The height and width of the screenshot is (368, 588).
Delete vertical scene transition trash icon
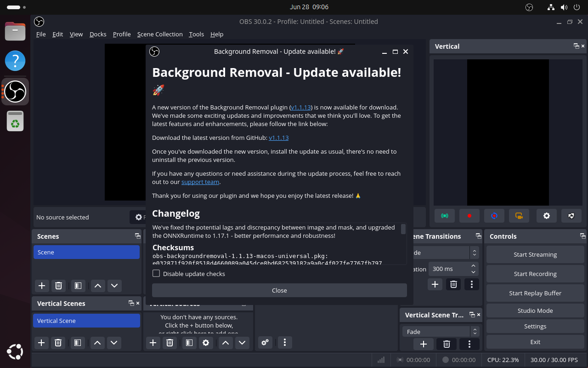coord(447,344)
